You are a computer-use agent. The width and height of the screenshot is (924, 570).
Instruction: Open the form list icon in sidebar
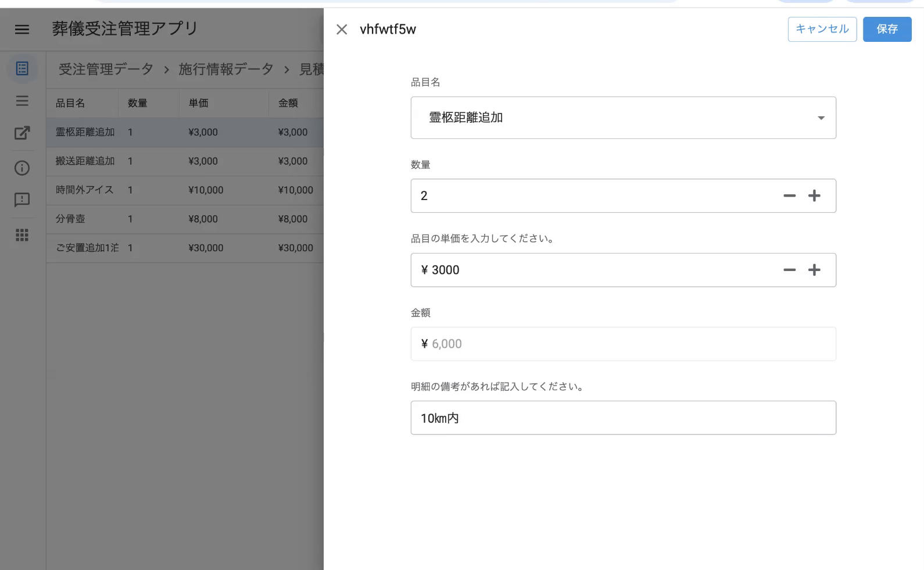(x=22, y=69)
